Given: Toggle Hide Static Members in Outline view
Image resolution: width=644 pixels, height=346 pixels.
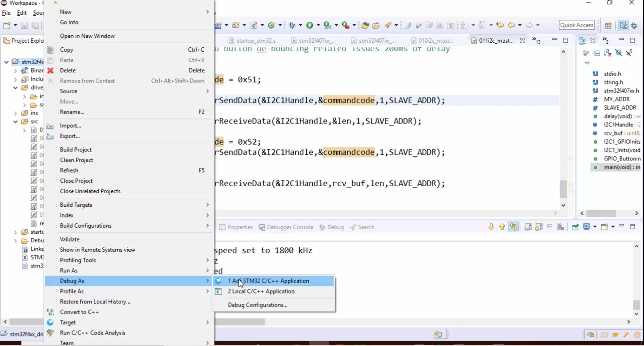Looking at the screenshot, I should [629, 53].
